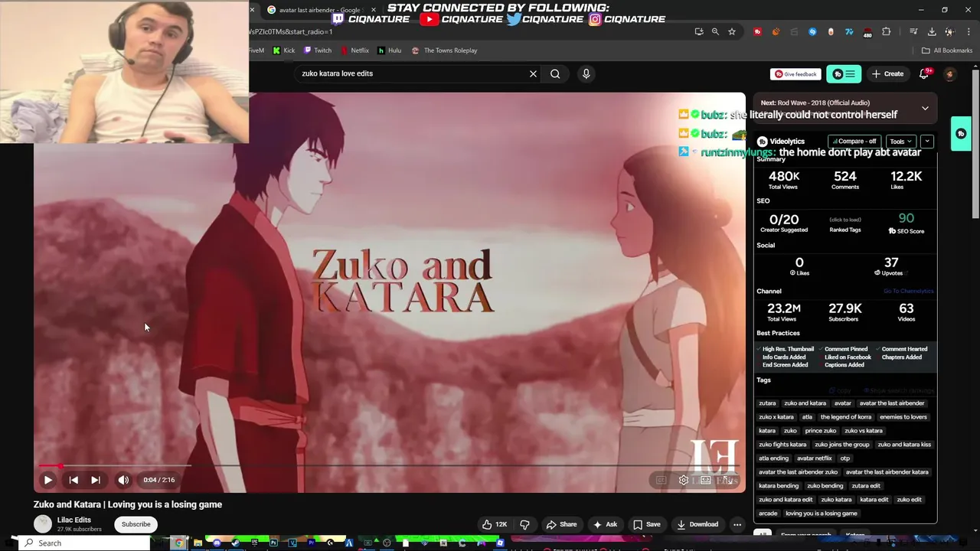Open the Lilac Edits channel name
Screen dimensions: 980x551
tap(74, 520)
